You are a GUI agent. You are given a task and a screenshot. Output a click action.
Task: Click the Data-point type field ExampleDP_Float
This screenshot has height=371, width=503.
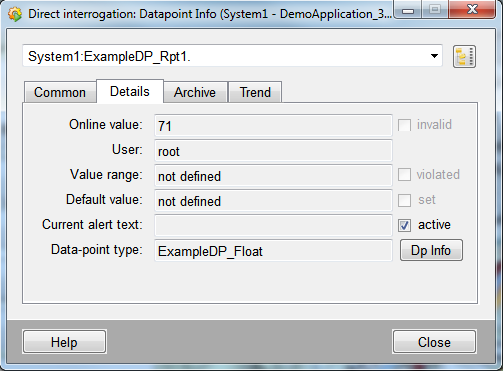point(273,251)
